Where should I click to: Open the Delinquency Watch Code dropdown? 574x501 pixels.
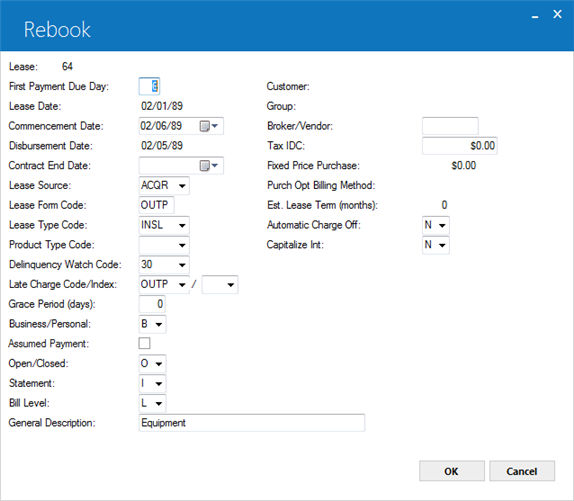tap(182, 265)
